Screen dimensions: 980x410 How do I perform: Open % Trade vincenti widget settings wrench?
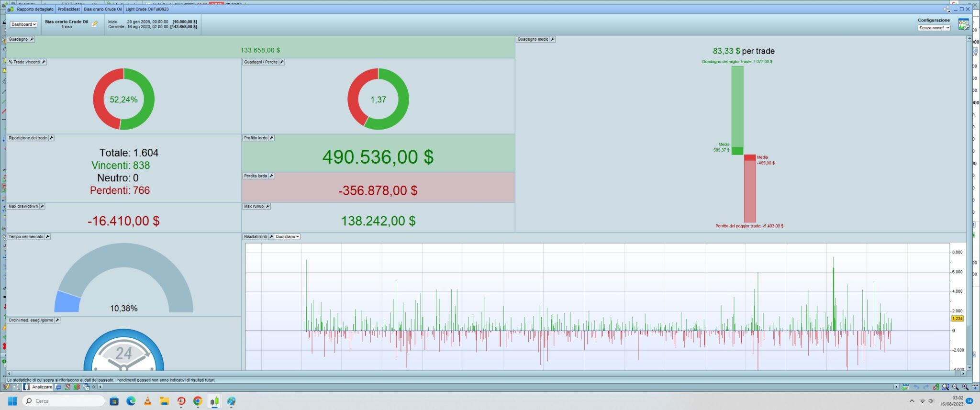44,62
